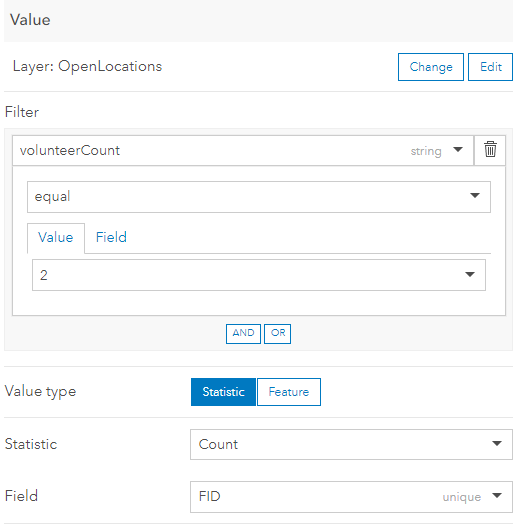Image resolution: width=520 pixels, height=528 pixels.
Task: Delete the volunteerCount filter with trash icon
Action: click(x=490, y=150)
